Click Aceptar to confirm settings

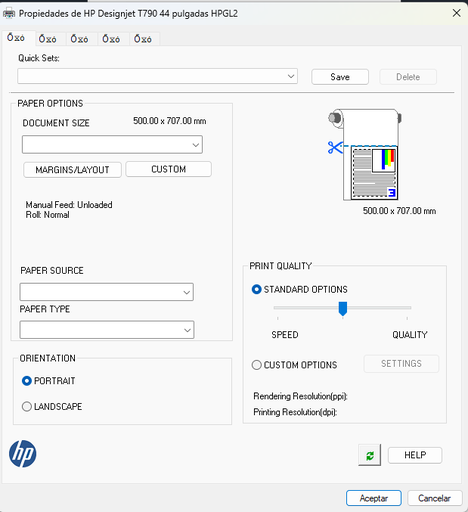pyautogui.click(x=373, y=498)
